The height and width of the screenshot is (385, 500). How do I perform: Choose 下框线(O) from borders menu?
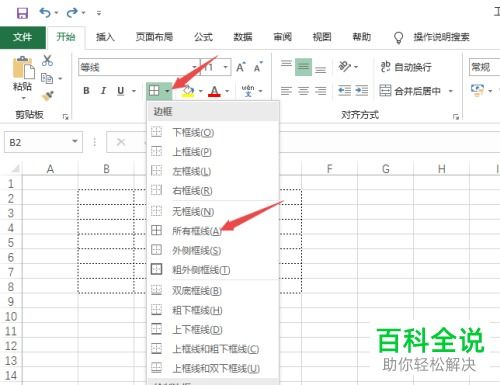click(213, 132)
